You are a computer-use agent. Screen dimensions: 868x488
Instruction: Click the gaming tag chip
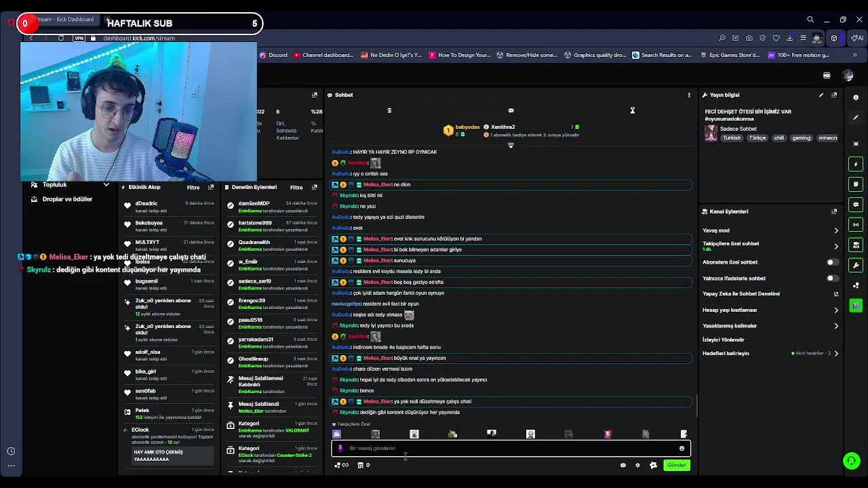coord(802,138)
